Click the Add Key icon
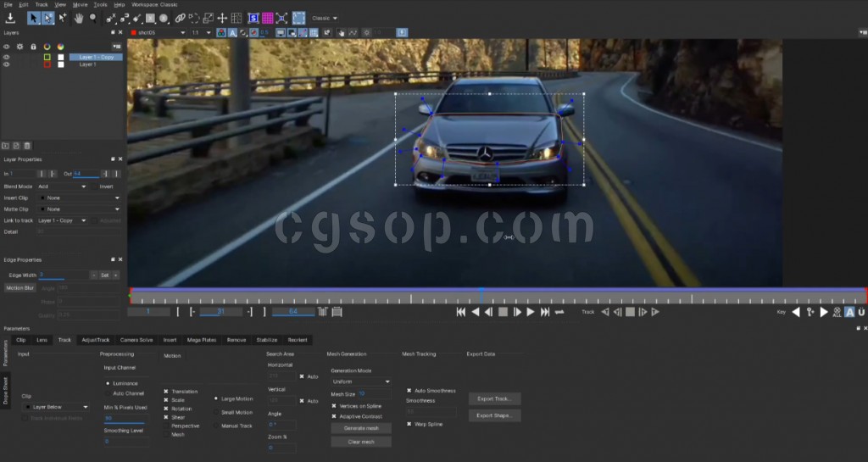 click(810, 312)
